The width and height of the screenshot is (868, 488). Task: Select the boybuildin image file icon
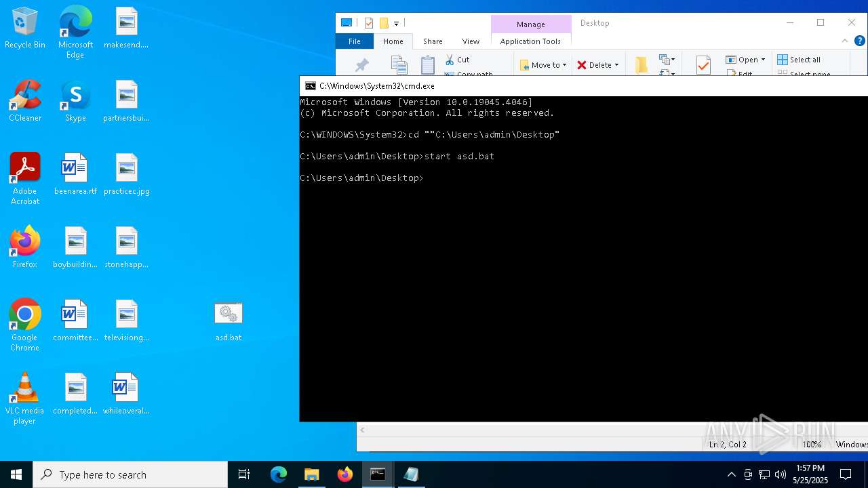pos(75,247)
